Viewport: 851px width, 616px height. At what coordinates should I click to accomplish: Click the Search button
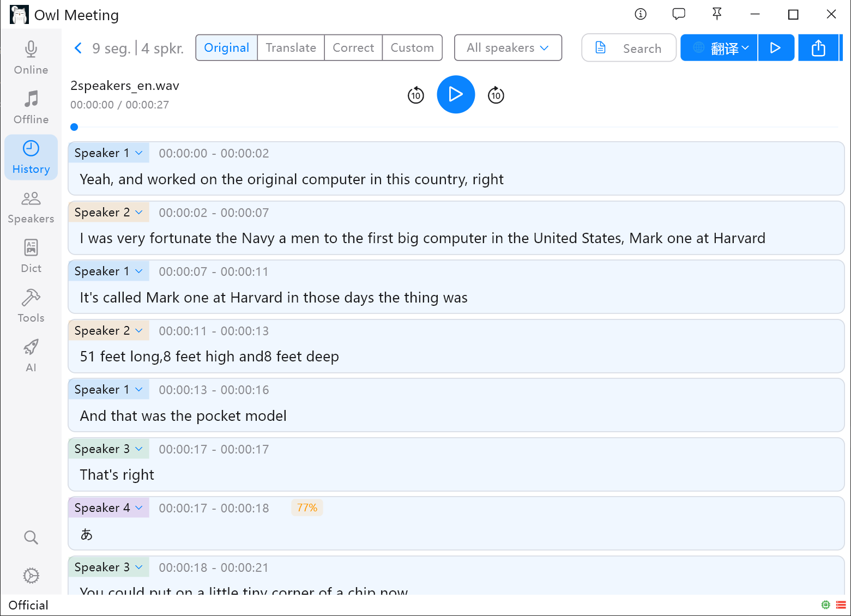pyautogui.click(x=629, y=47)
